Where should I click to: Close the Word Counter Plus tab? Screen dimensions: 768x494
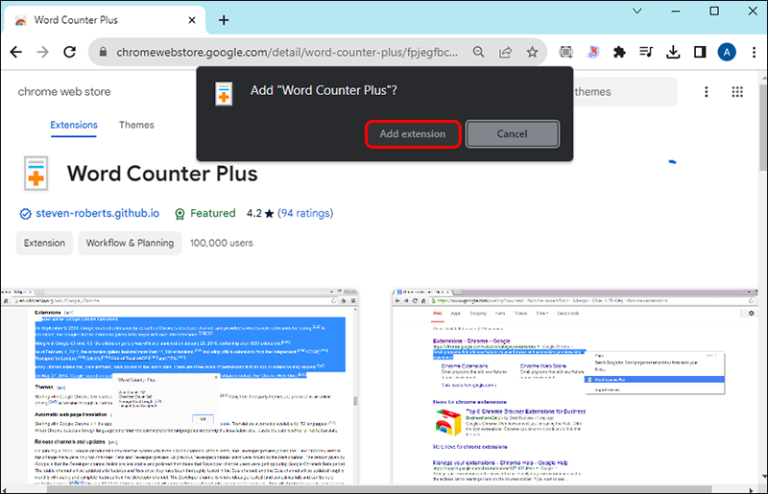(x=192, y=20)
